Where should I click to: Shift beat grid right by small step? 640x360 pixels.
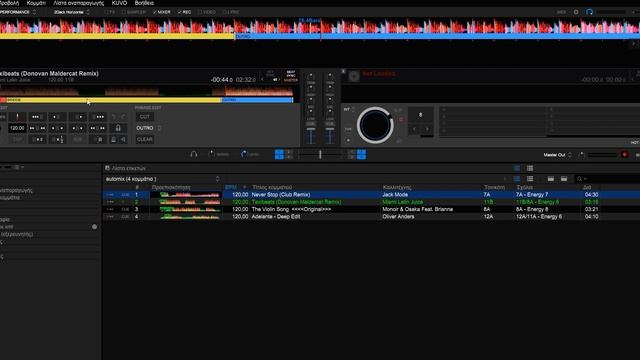(x=78, y=117)
